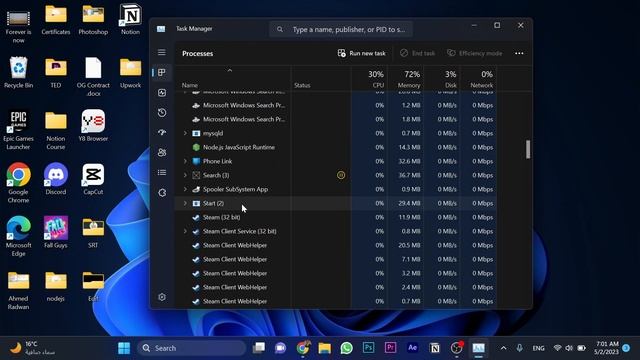Show hidden system tray icons chevron

[503, 348]
